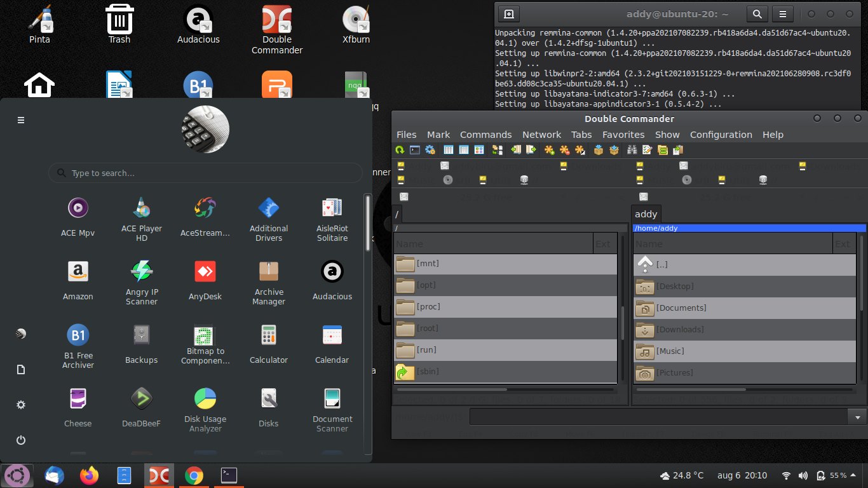
Task: Select the [sbin] folder link in left panel
Action: (x=505, y=372)
